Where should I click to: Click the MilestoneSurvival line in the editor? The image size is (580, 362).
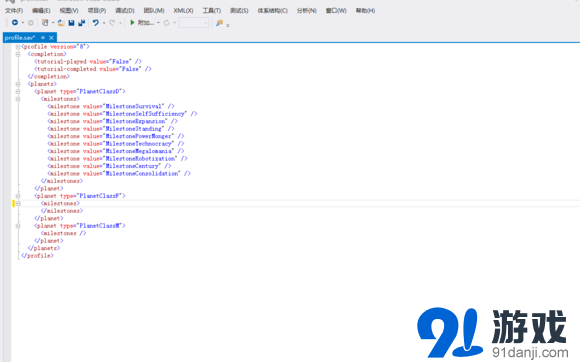pos(111,106)
